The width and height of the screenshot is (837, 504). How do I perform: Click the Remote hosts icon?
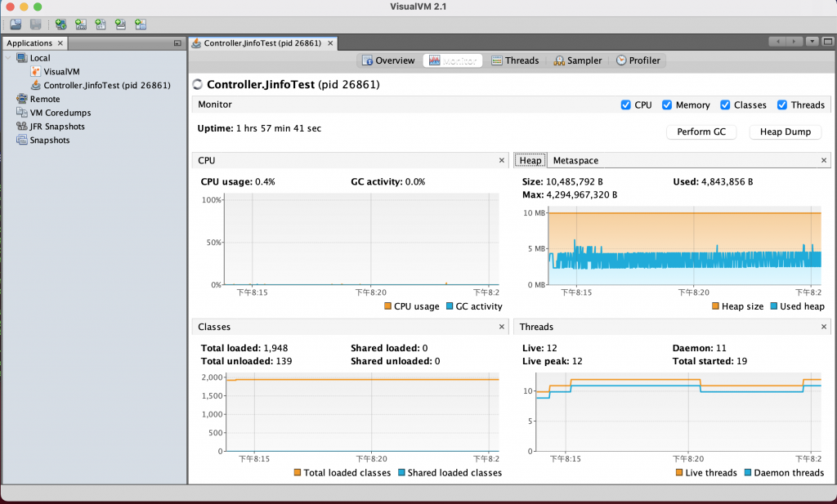coord(21,99)
